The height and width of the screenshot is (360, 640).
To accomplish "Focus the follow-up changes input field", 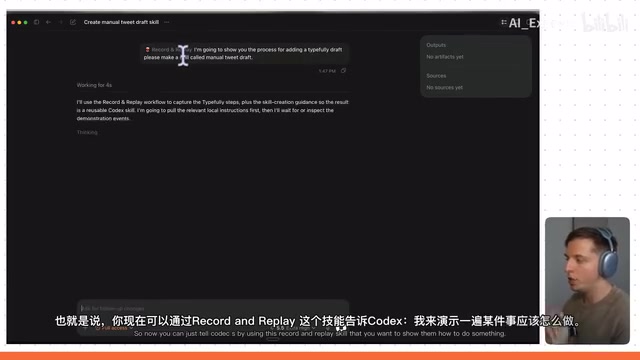I will point(213,308).
